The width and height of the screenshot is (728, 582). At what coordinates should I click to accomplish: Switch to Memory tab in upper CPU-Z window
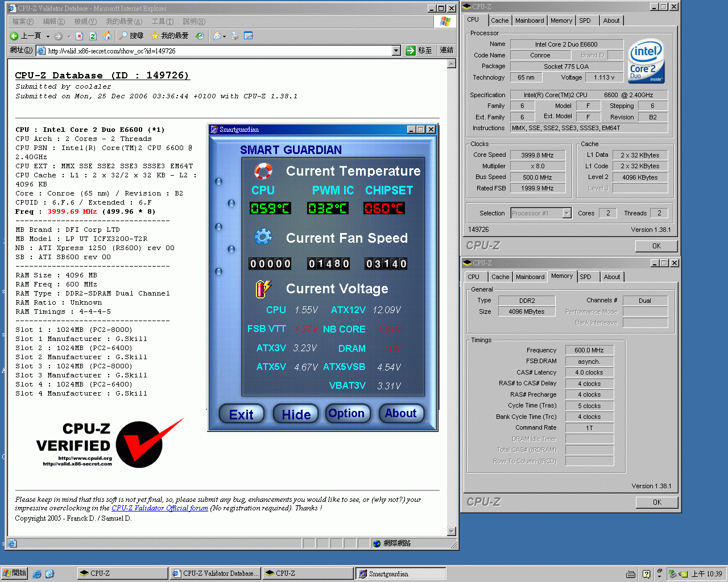point(561,20)
